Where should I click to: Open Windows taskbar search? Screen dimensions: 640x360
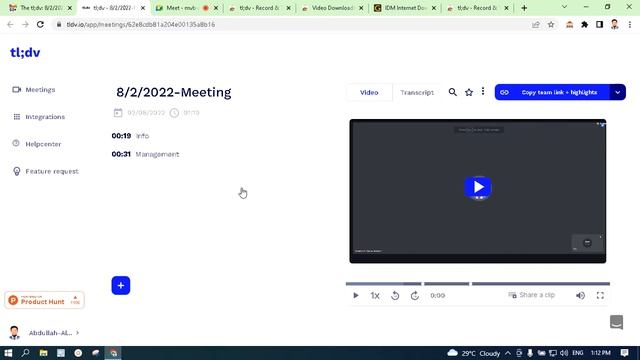[x=25, y=353]
